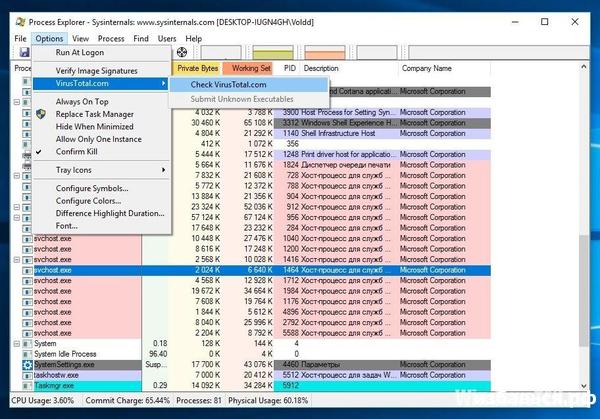Image resolution: width=600 pixels, height=419 pixels.
Task: Open the Help menu
Action: pyautogui.click(x=194, y=39)
